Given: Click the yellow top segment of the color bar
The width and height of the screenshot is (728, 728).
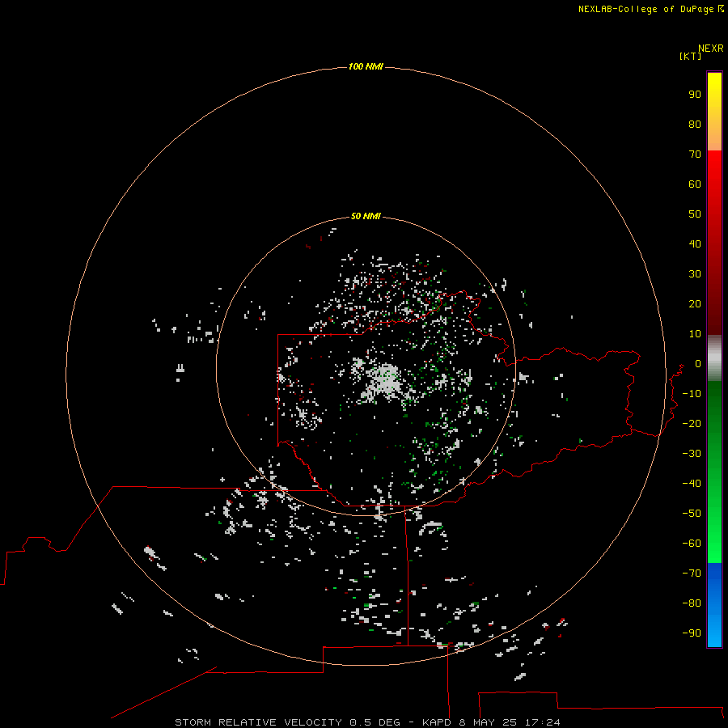Looking at the screenshot, I should point(714,112).
